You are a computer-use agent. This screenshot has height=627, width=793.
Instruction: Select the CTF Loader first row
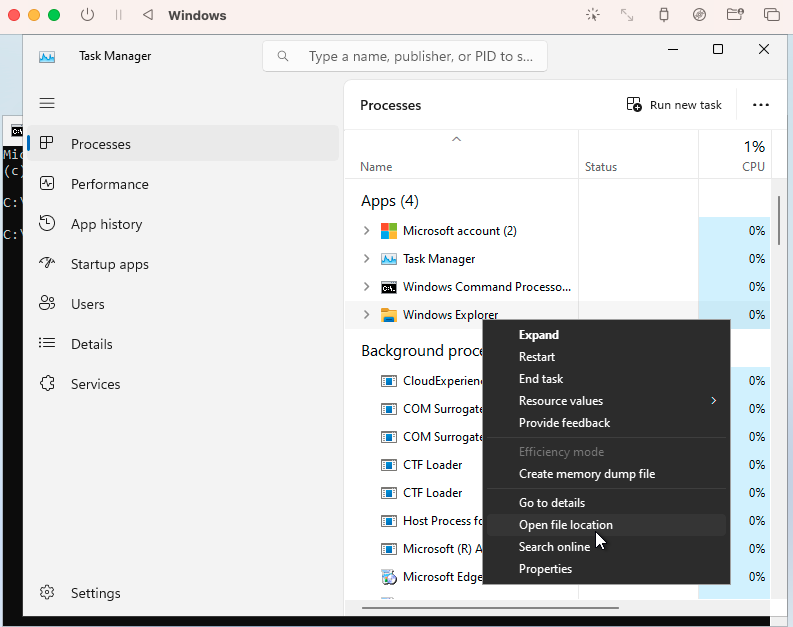(x=432, y=465)
